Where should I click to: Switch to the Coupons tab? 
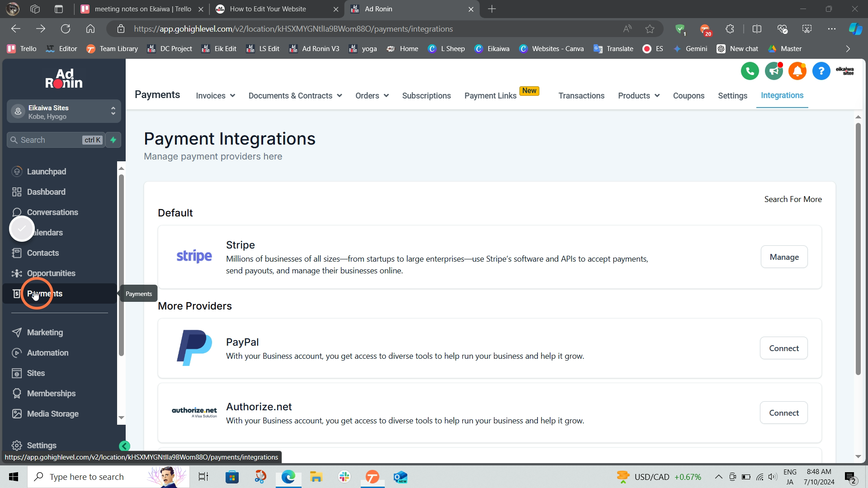689,96
